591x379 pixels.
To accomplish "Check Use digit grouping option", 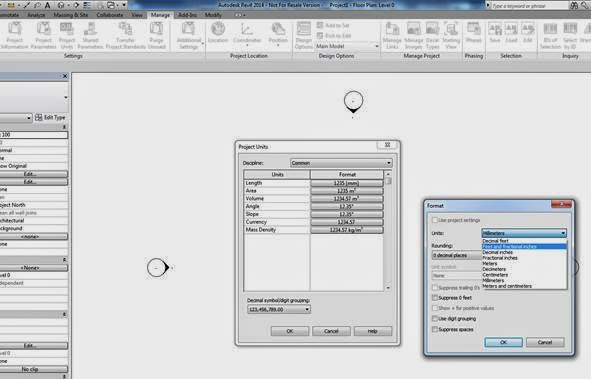I will 435,319.
